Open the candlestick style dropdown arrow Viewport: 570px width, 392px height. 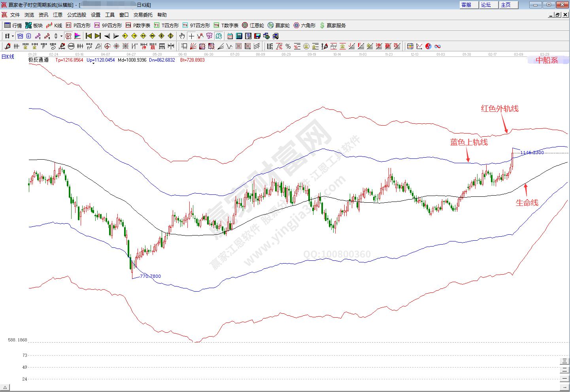pyautogui.click(x=61, y=36)
